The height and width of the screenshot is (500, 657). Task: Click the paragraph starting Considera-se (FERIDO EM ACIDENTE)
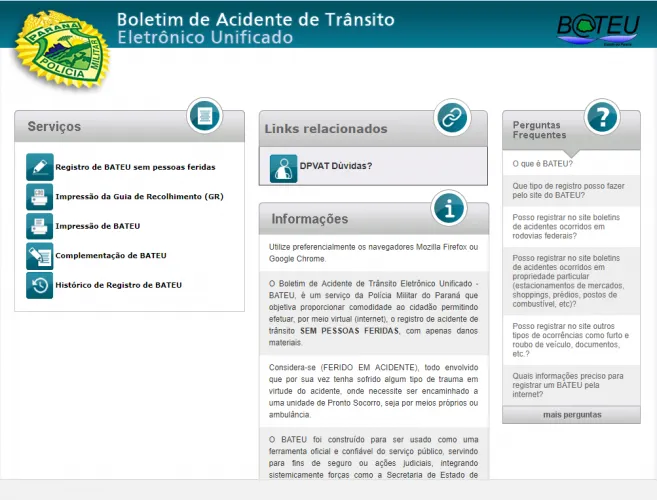tap(373, 391)
